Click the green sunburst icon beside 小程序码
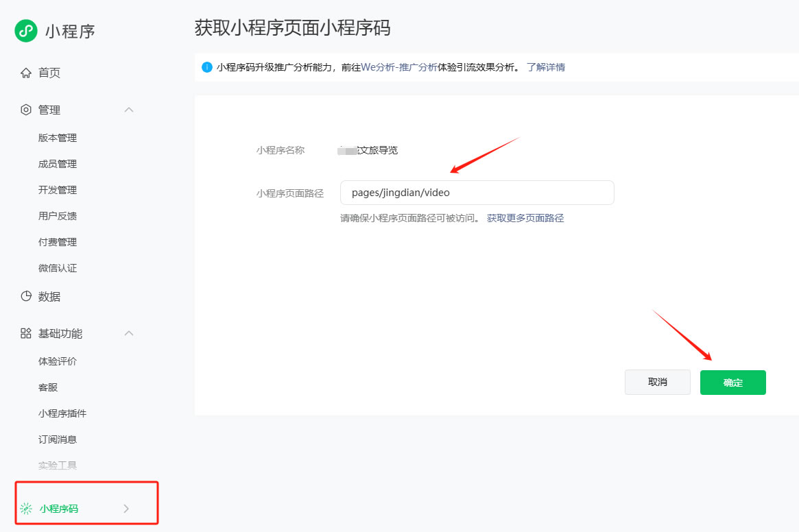799x532 pixels. click(26, 509)
